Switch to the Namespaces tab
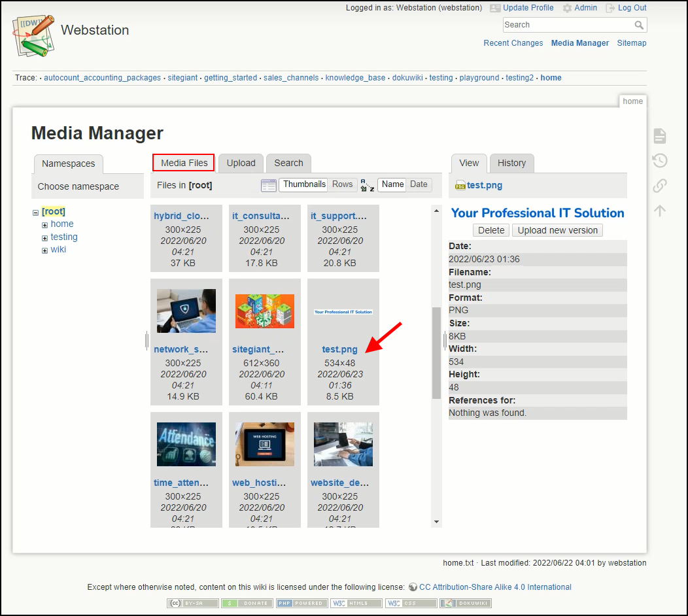This screenshot has height=616, width=688. pos(69,163)
